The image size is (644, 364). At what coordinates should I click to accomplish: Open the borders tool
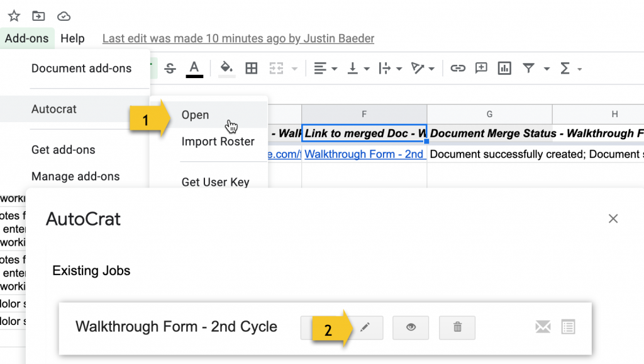(252, 68)
